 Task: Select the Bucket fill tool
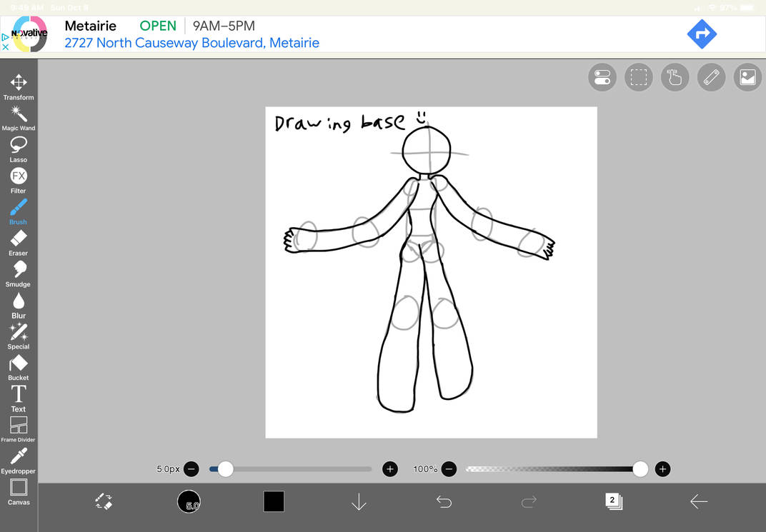(18, 365)
